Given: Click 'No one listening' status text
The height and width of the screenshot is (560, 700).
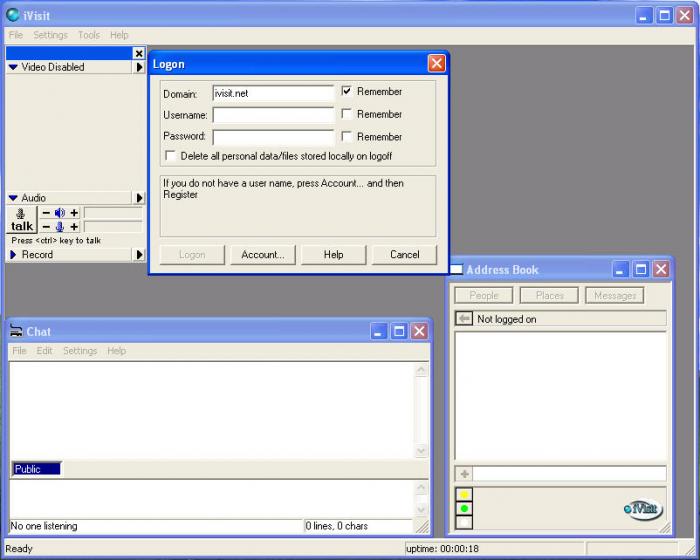Looking at the screenshot, I should tap(44, 526).
